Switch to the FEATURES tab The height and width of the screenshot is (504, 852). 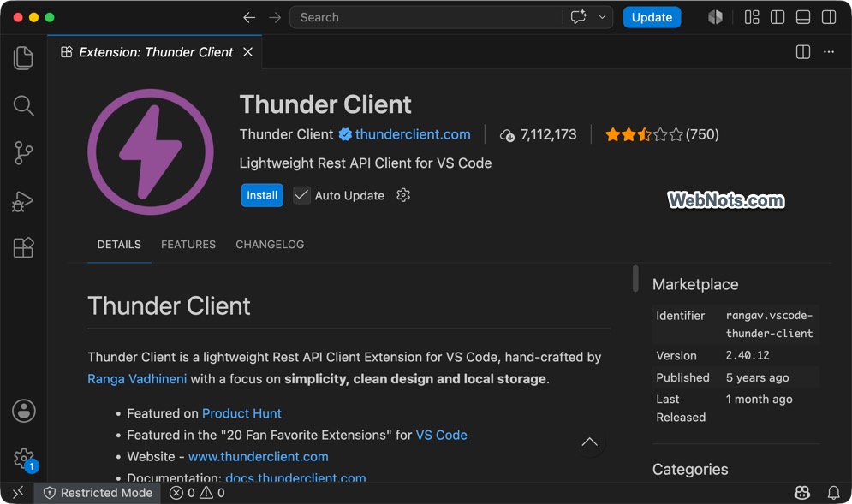pyautogui.click(x=188, y=245)
